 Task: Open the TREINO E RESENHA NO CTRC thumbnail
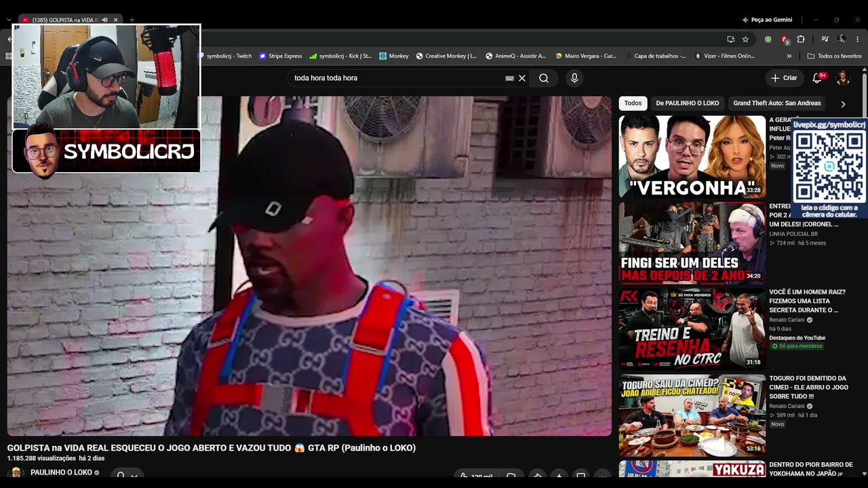pyautogui.click(x=692, y=329)
